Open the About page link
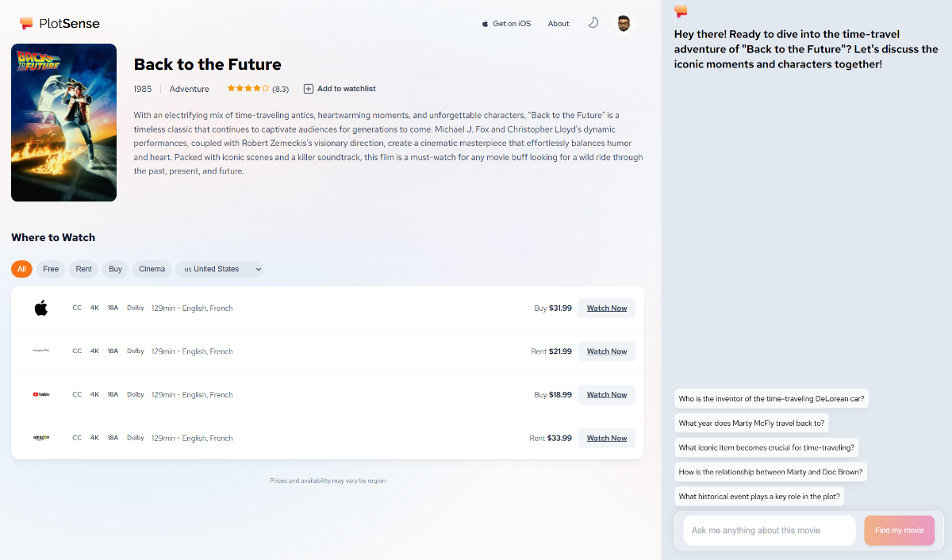The width and height of the screenshot is (952, 560). [559, 24]
